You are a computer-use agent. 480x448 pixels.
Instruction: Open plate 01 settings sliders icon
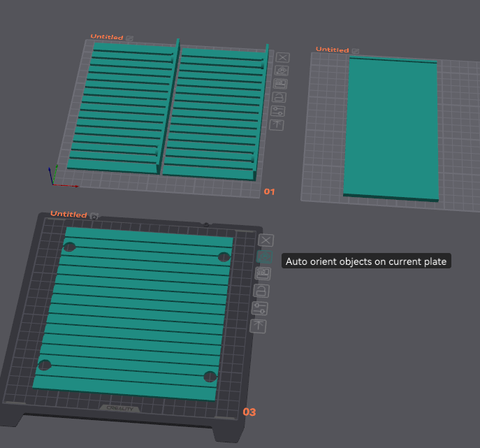click(x=277, y=111)
